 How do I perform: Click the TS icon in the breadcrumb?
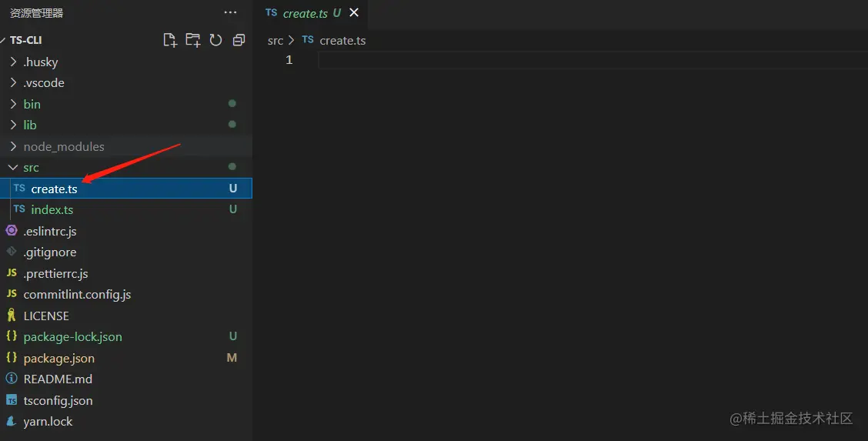(308, 39)
